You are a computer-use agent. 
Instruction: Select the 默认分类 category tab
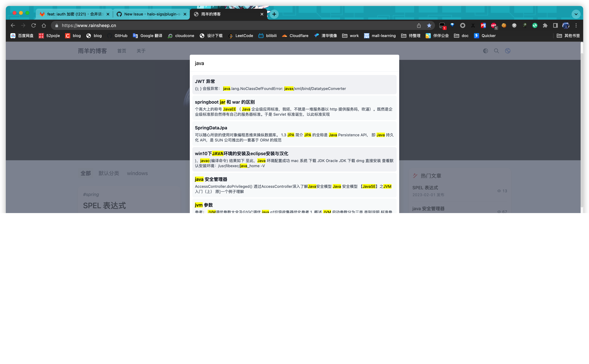(x=109, y=173)
